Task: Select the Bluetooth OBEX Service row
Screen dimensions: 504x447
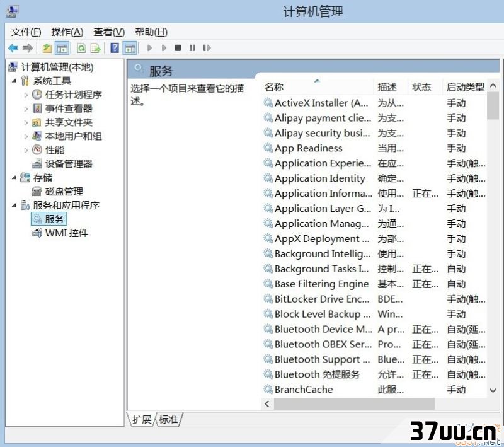Action: [374, 344]
